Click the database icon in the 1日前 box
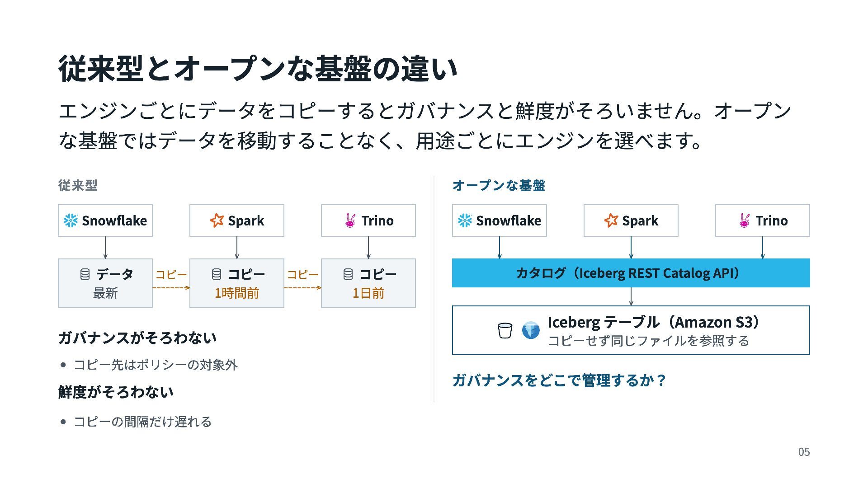Viewport: 868px width, 488px height. click(x=348, y=274)
